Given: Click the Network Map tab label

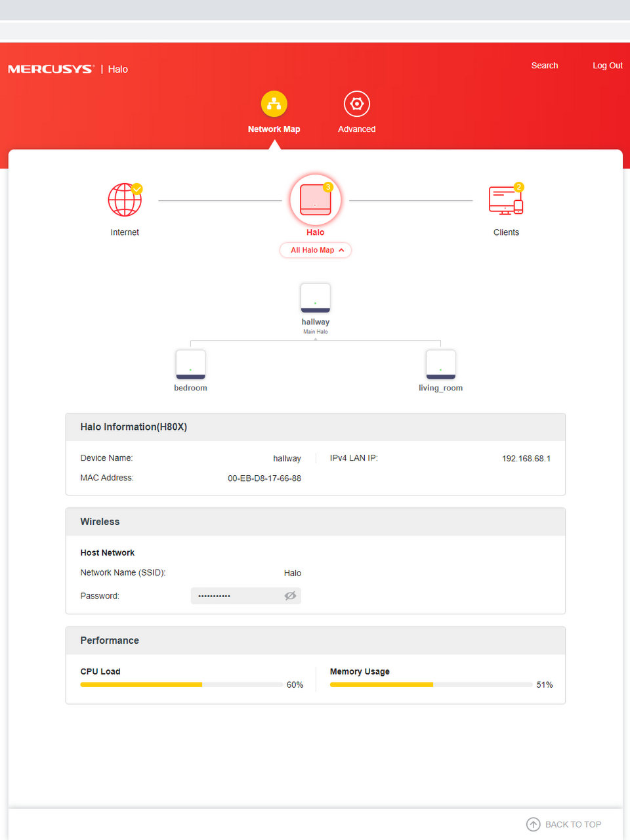Looking at the screenshot, I should point(274,129).
